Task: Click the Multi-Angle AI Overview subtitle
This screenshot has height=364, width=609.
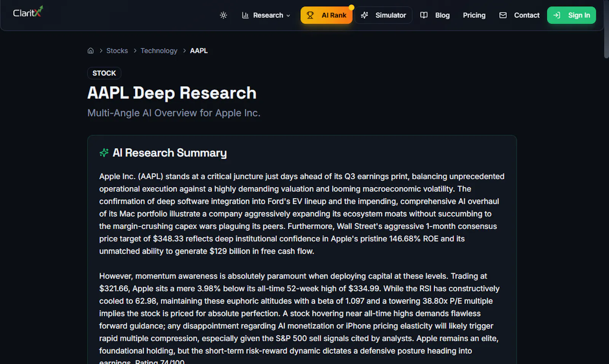Action: tap(174, 113)
